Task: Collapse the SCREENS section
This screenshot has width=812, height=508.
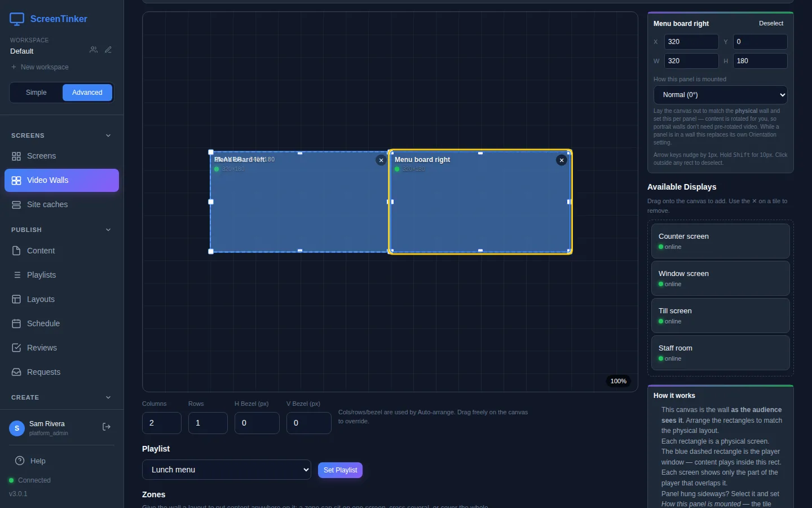Action: tap(108, 135)
